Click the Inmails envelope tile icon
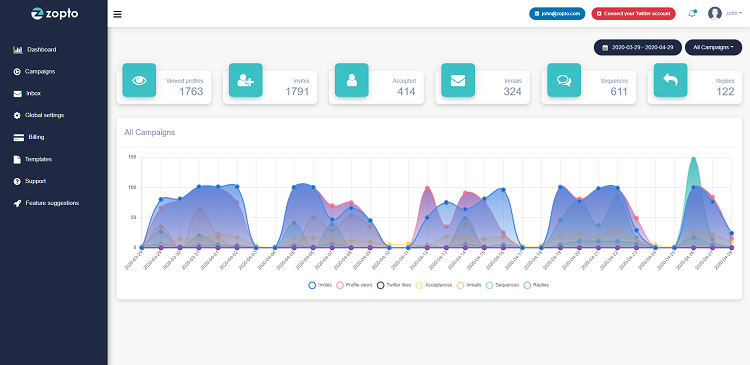The height and width of the screenshot is (365, 750). (458, 80)
